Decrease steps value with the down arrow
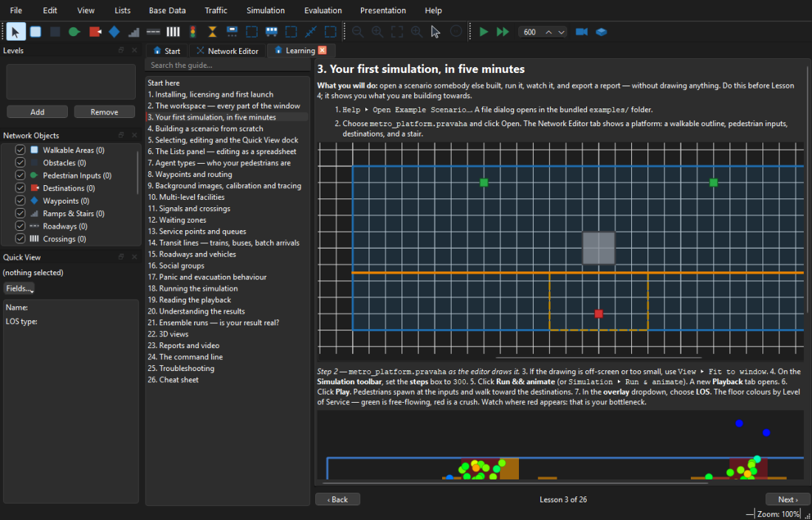The width and height of the screenshot is (812, 520). pyautogui.click(x=561, y=32)
